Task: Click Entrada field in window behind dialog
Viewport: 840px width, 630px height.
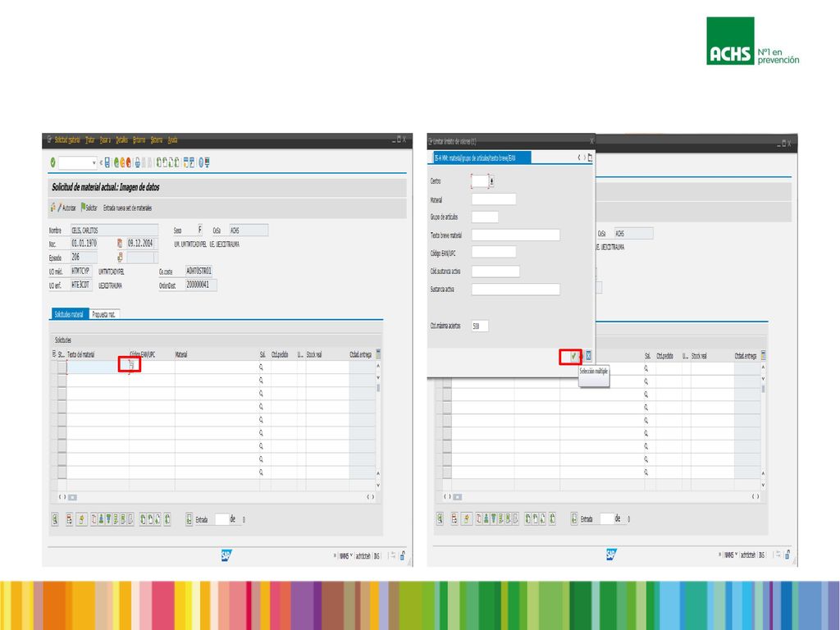Action: 607,518
